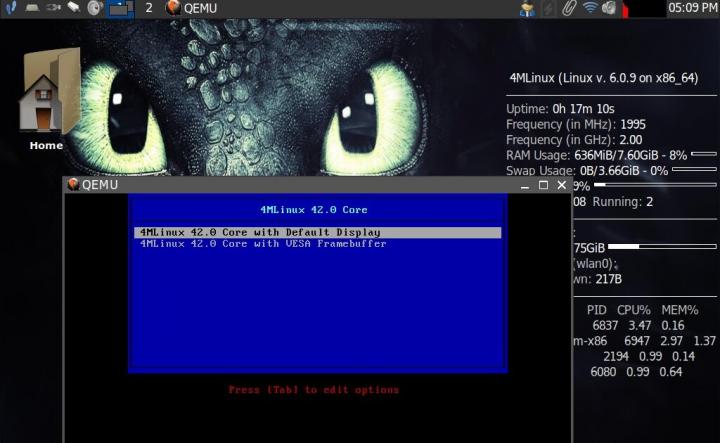Viewport: 720px width, 443px height.
Task: Open the main menu icon in top panel
Action: (7, 8)
